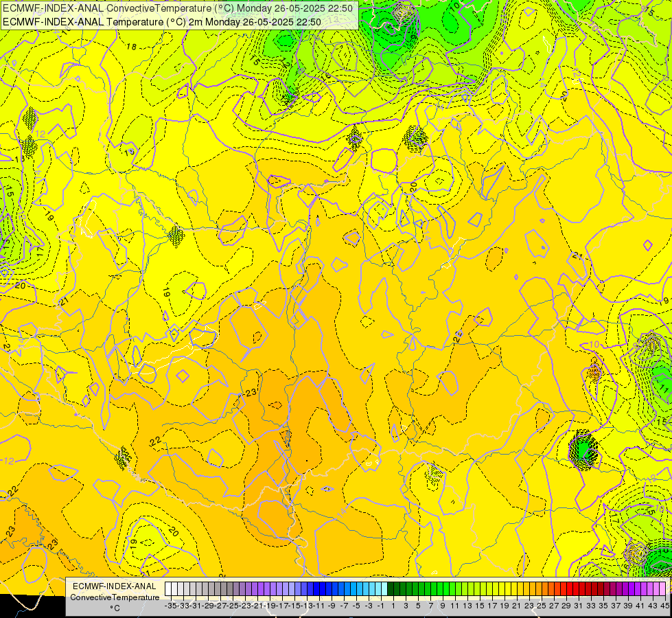Image resolution: width=672 pixels, height=618 pixels.
Task: Pick the orange legend swatch above 25
Action: [x=539, y=588]
